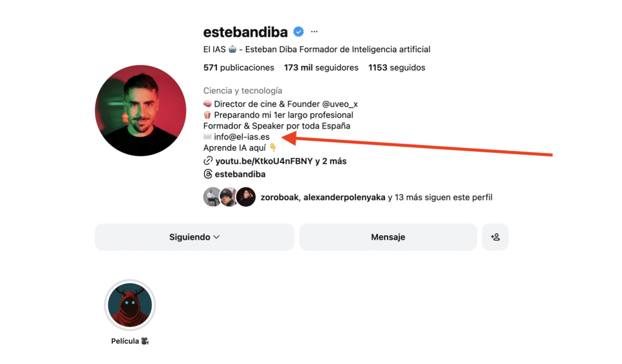
Task: Open the three-dot options menu beside the username
Action: pyautogui.click(x=314, y=32)
